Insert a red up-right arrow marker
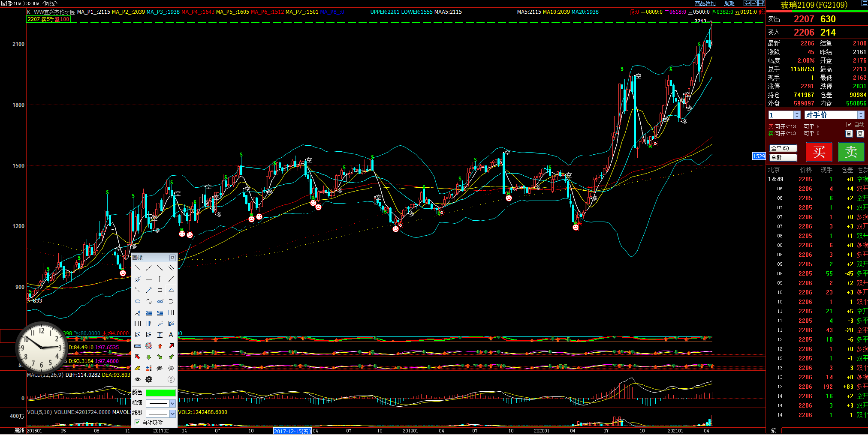Screen dimensions: 868x435 171,346
